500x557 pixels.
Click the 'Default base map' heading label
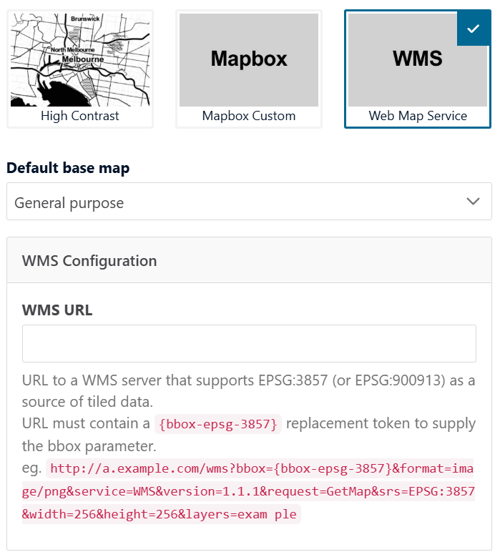tap(68, 168)
